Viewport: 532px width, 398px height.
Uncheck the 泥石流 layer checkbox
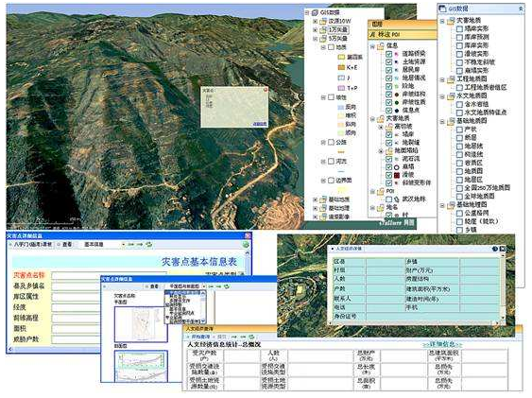pos(388,159)
